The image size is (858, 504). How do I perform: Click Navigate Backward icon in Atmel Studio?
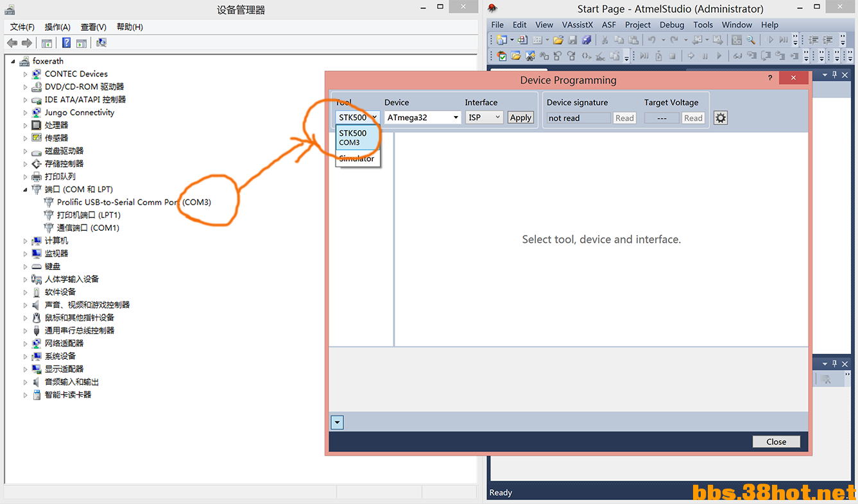tap(697, 40)
